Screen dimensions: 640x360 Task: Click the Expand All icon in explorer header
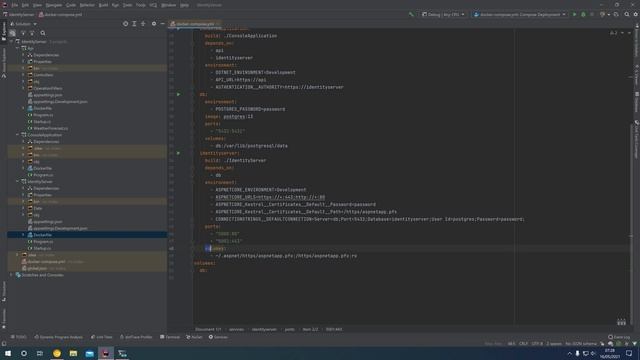tap(134, 24)
